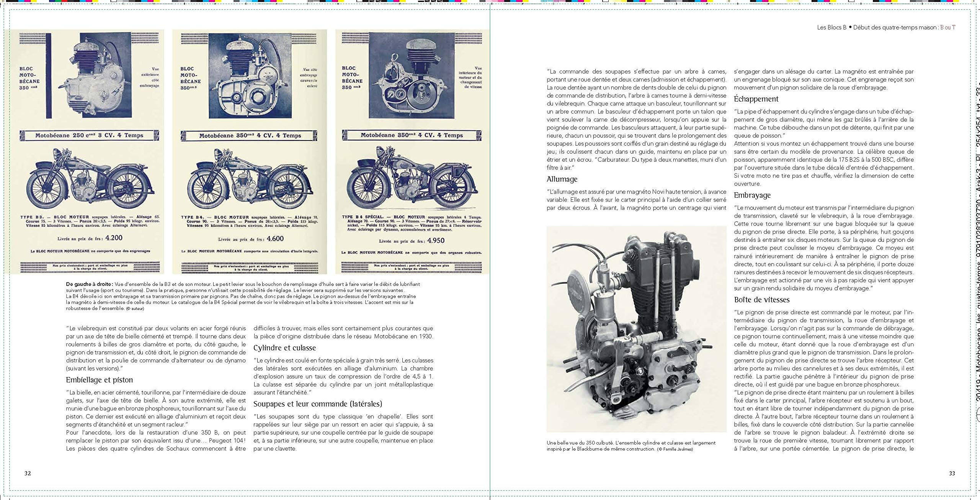Click "TYPE B4. — BLOC MOTEUR" specification text
This screenshot has height=500, width=980.
click(250, 221)
